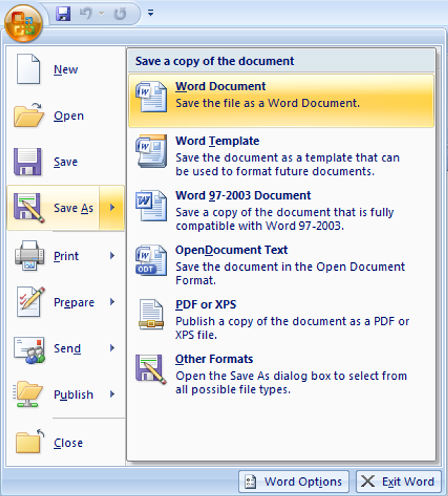
Task: Click the Exit Word button label
Action: click(408, 481)
